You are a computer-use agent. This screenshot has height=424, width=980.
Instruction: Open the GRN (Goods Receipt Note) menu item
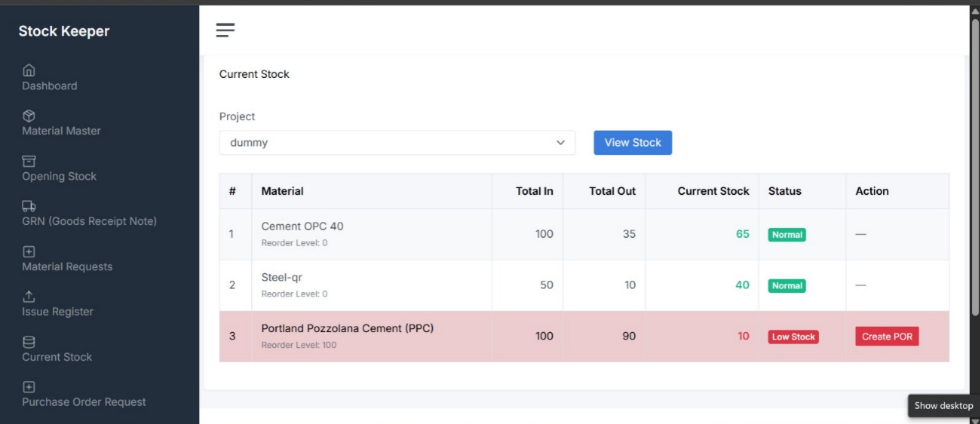tap(89, 221)
